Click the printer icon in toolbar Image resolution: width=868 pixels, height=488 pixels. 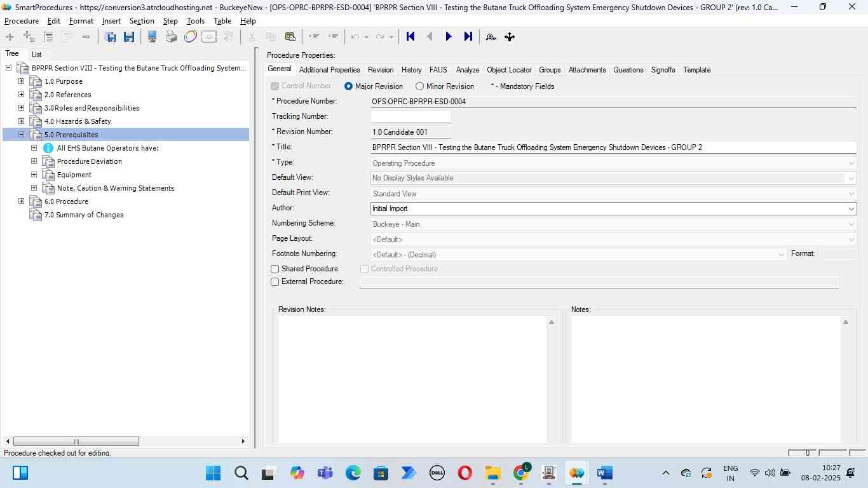171,37
